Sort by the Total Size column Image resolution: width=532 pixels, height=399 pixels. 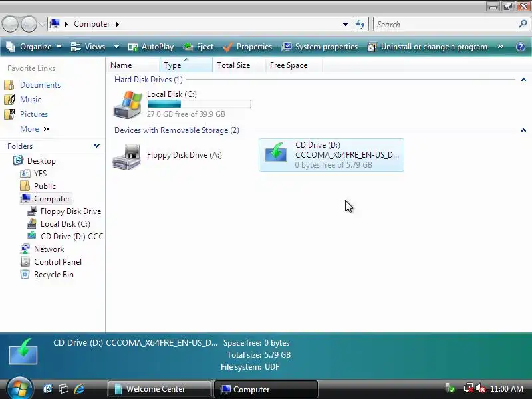pos(239,65)
